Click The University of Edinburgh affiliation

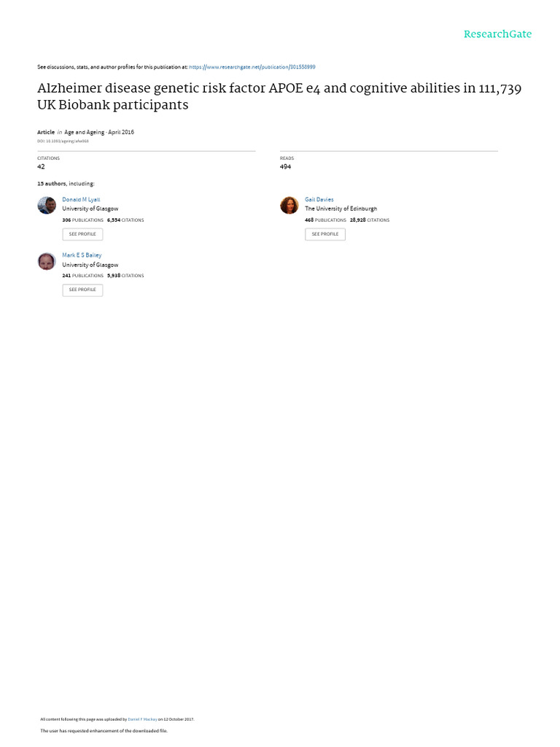[x=341, y=209]
